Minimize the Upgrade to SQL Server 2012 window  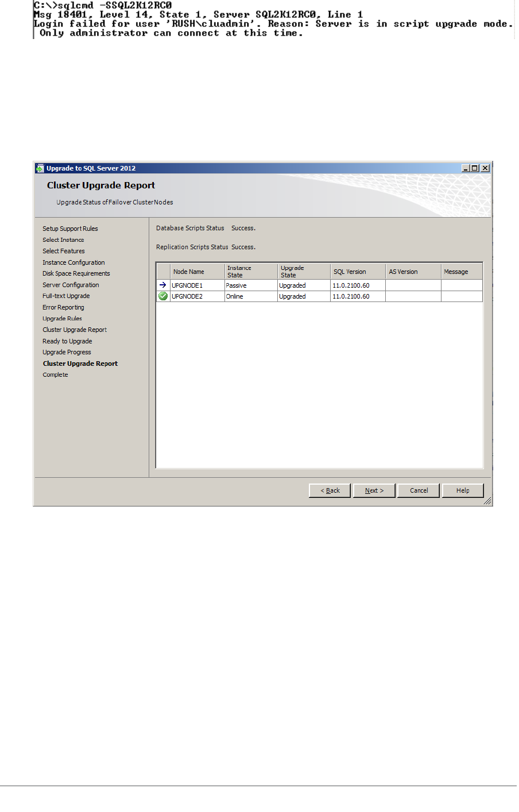click(466, 168)
